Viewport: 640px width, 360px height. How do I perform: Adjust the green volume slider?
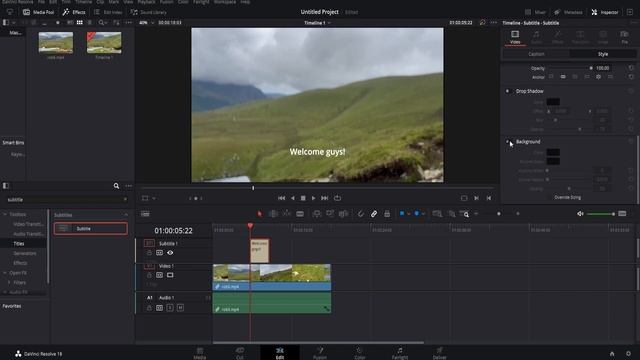[x=600, y=214]
